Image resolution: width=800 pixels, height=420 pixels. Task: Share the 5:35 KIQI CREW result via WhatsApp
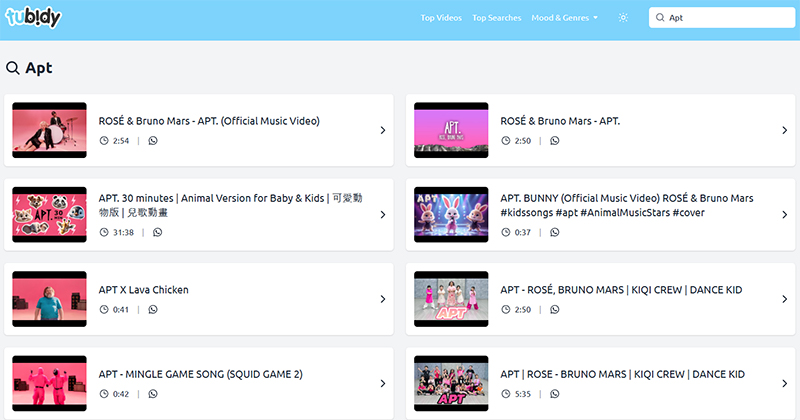click(555, 394)
